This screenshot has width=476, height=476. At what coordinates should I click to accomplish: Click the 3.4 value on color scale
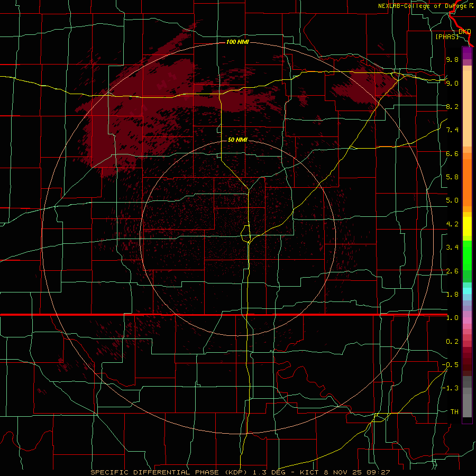(452, 248)
